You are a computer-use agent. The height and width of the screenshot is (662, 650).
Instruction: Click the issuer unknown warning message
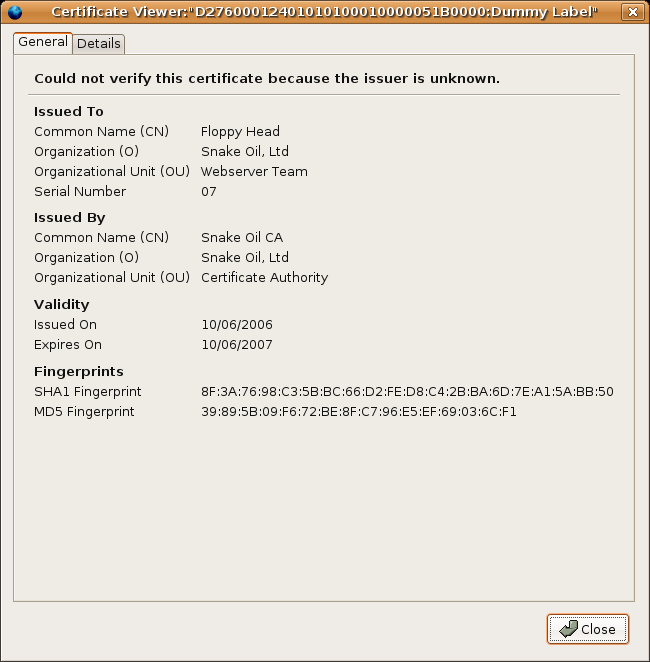[267, 78]
